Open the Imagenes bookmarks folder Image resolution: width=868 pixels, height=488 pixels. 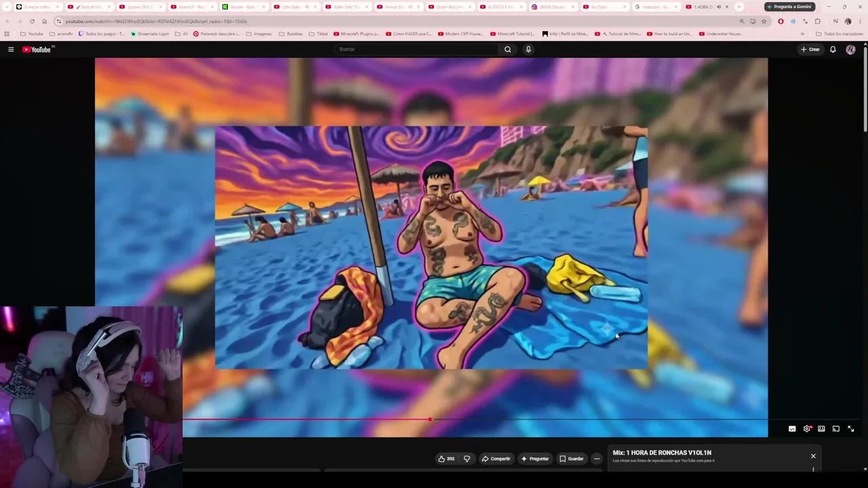[258, 34]
